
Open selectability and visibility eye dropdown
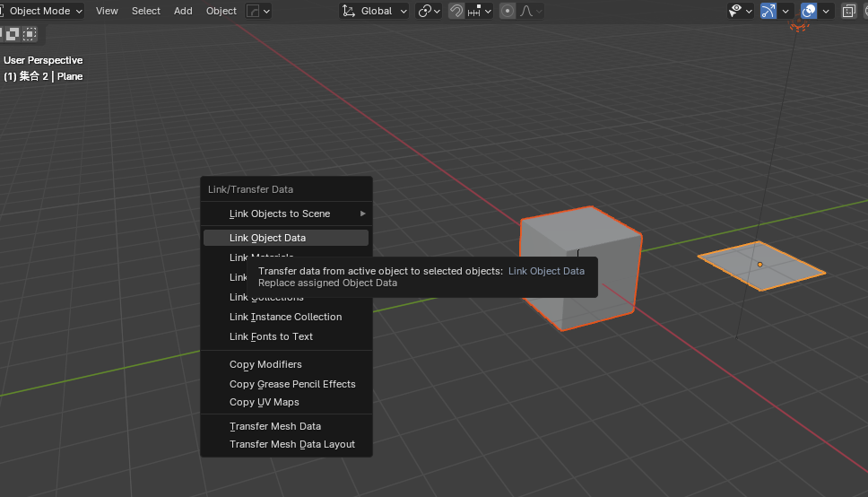(741, 11)
